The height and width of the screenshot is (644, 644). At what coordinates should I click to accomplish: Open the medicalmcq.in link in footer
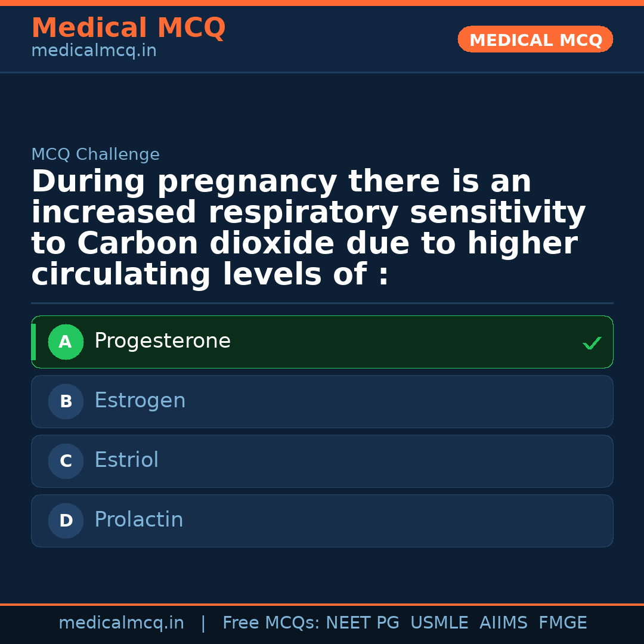(x=121, y=623)
